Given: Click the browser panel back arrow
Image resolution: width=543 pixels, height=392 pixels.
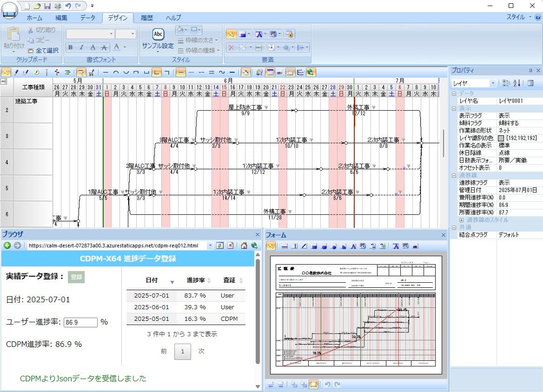Looking at the screenshot, I should pos(7,246).
